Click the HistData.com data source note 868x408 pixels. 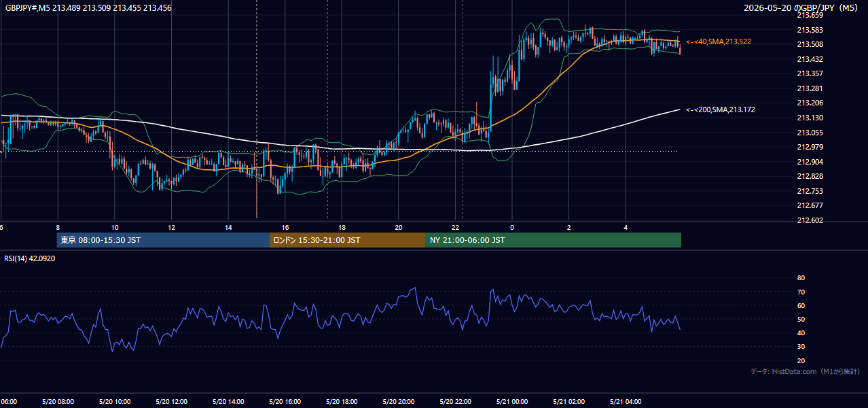[x=806, y=372]
